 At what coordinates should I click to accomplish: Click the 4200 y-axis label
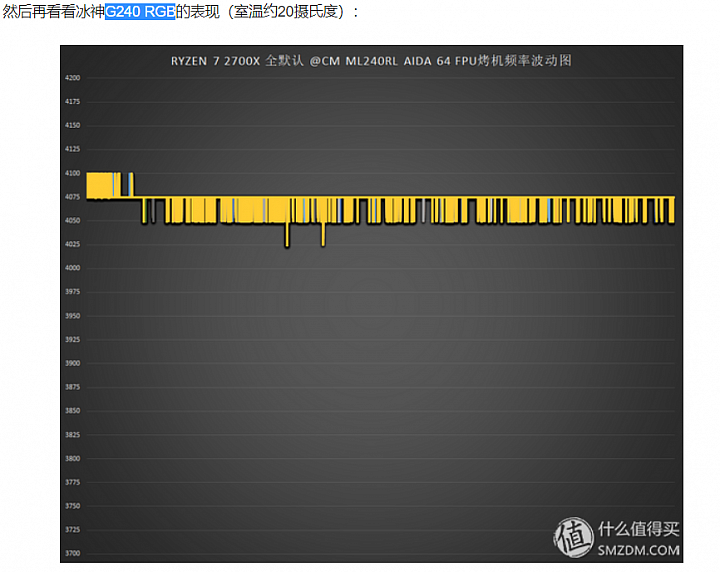73,78
